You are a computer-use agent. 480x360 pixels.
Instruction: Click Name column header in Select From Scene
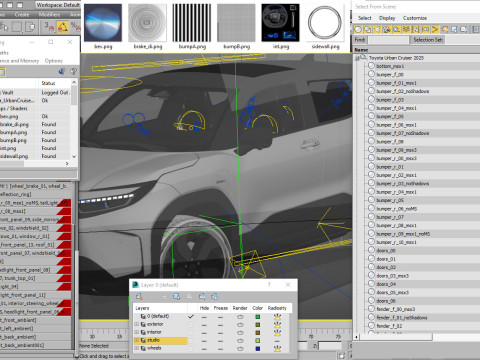(x=416, y=50)
